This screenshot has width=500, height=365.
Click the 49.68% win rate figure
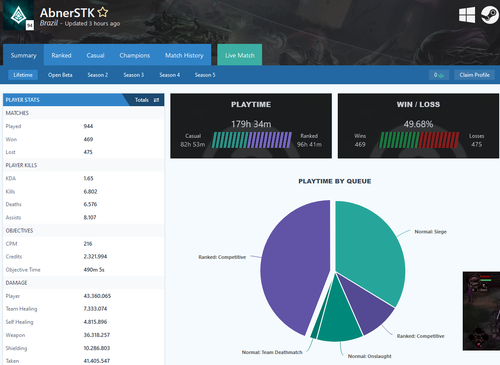coord(418,124)
